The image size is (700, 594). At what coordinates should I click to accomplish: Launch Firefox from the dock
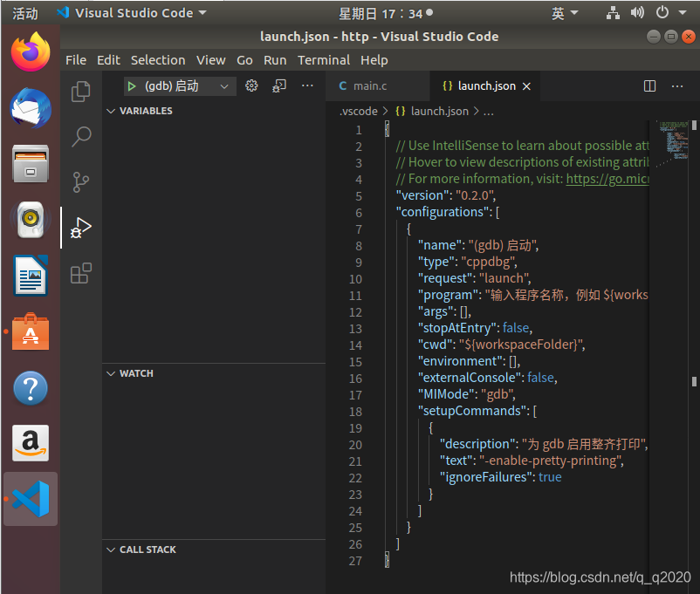[31, 51]
